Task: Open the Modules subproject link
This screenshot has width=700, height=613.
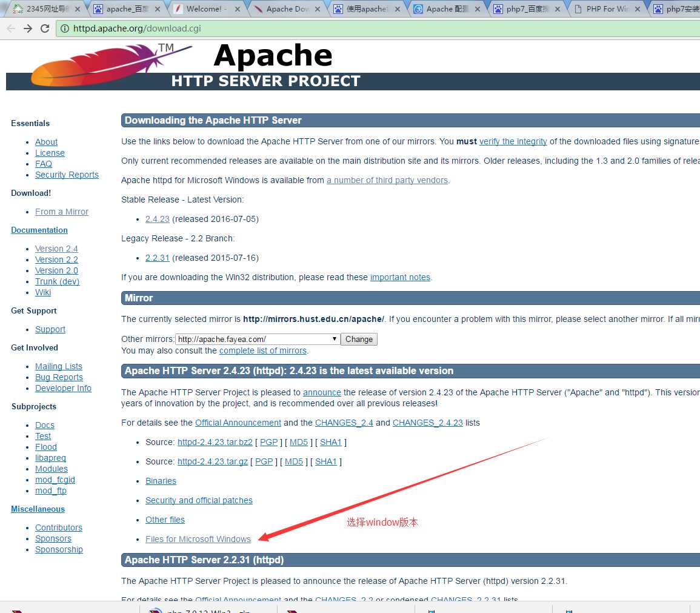Action: pos(52,469)
